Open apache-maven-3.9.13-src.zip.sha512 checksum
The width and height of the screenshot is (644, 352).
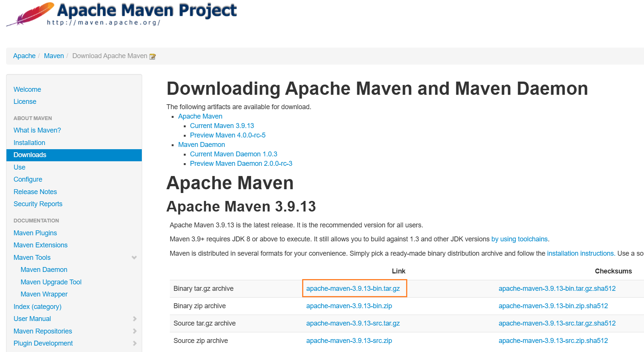[553, 341]
